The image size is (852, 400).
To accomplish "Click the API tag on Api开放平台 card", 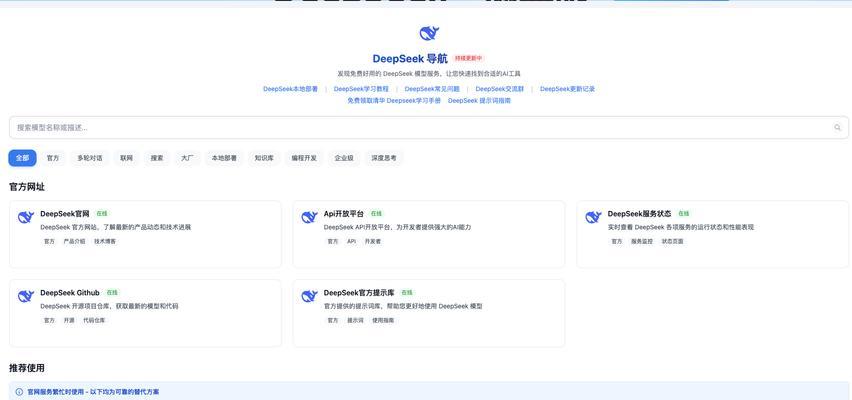I will 352,241.
